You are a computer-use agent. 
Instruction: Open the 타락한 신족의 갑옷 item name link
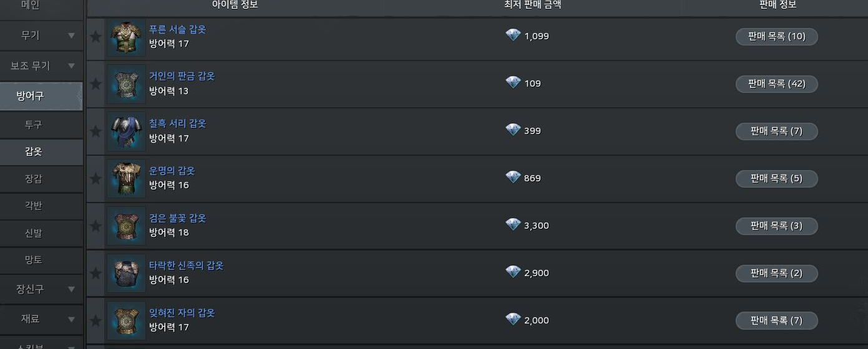[x=186, y=265]
